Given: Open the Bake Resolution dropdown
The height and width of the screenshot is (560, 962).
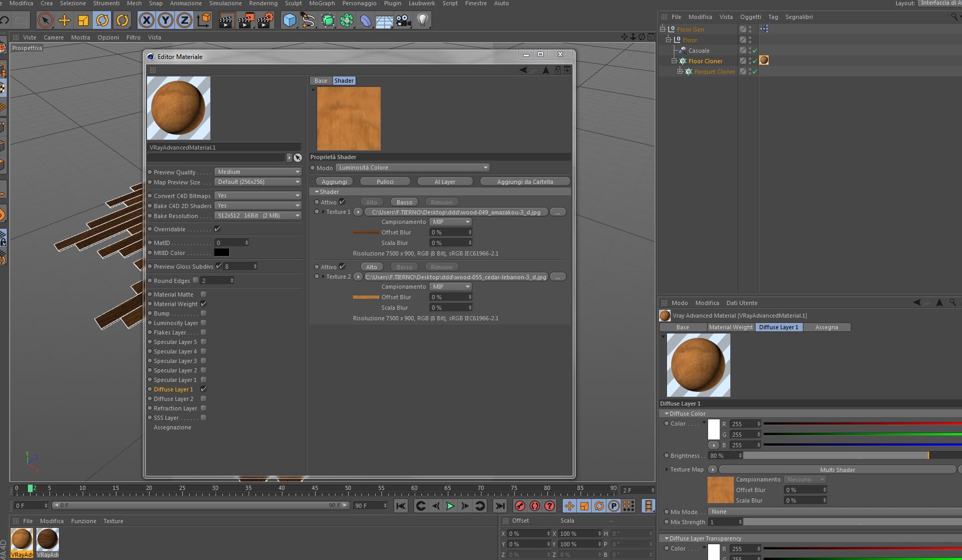Looking at the screenshot, I should click(x=258, y=215).
